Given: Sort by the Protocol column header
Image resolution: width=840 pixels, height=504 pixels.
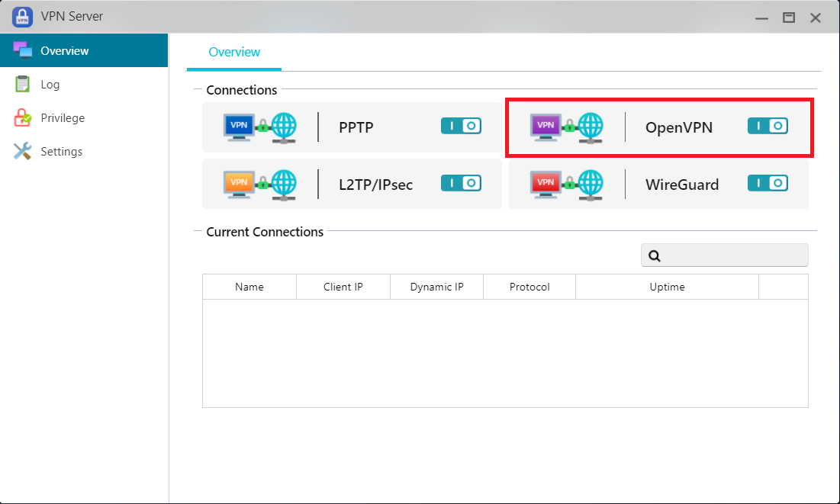Looking at the screenshot, I should pos(529,287).
